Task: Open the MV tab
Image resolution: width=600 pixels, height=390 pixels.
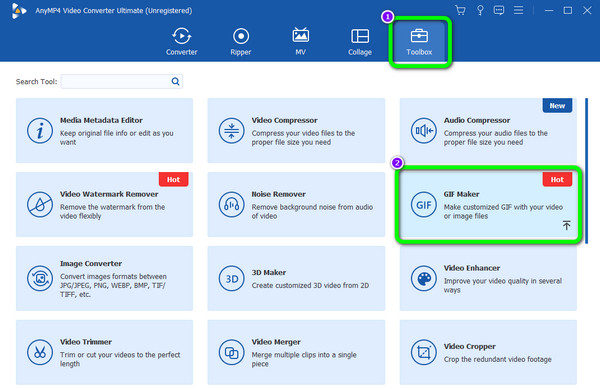Action: pyautogui.click(x=300, y=41)
